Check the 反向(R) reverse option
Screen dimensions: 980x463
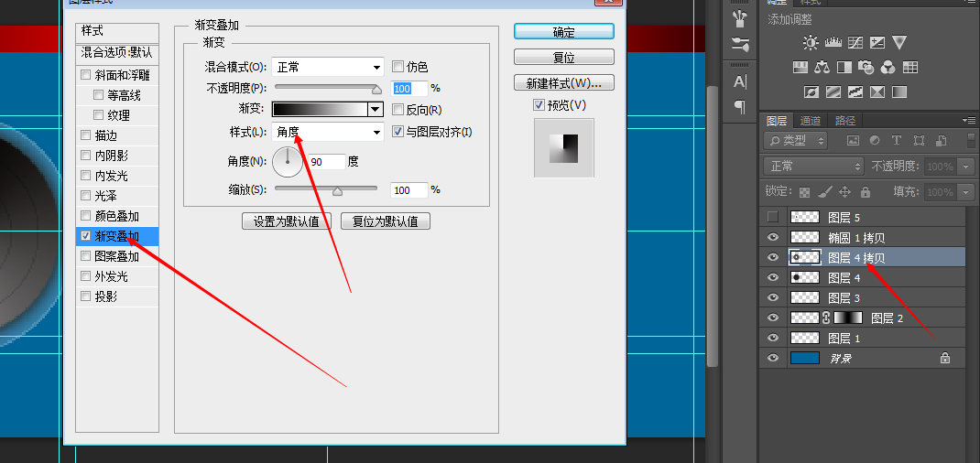click(397, 110)
